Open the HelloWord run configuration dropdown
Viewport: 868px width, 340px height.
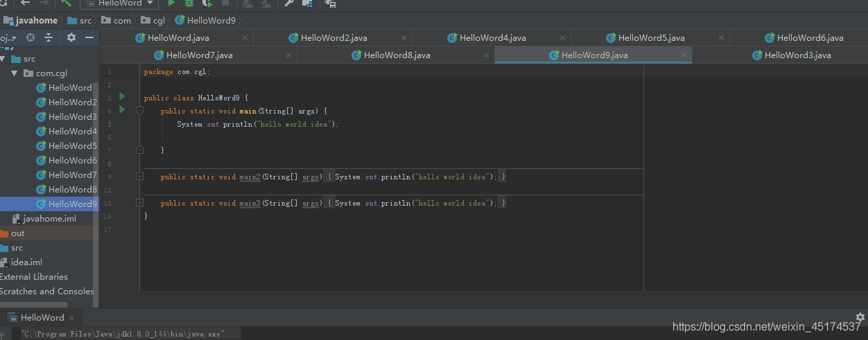120,3
